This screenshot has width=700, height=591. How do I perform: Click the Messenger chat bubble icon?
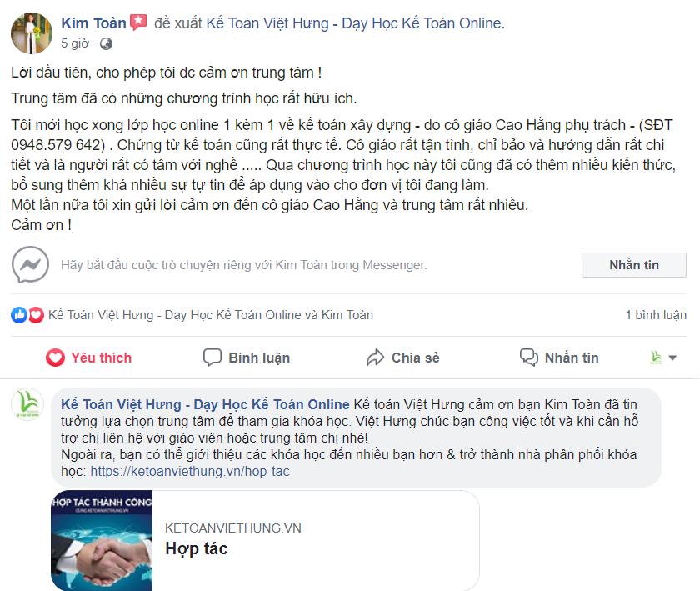pyautogui.click(x=30, y=264)
